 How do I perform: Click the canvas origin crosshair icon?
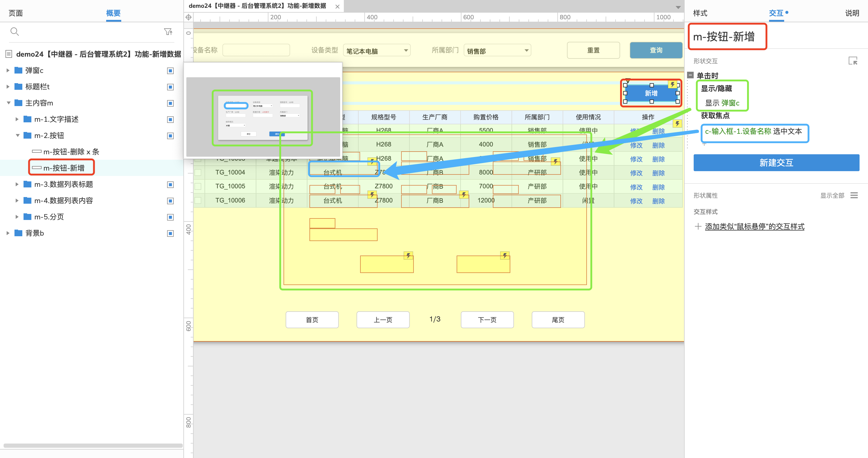tap(188, 17)
